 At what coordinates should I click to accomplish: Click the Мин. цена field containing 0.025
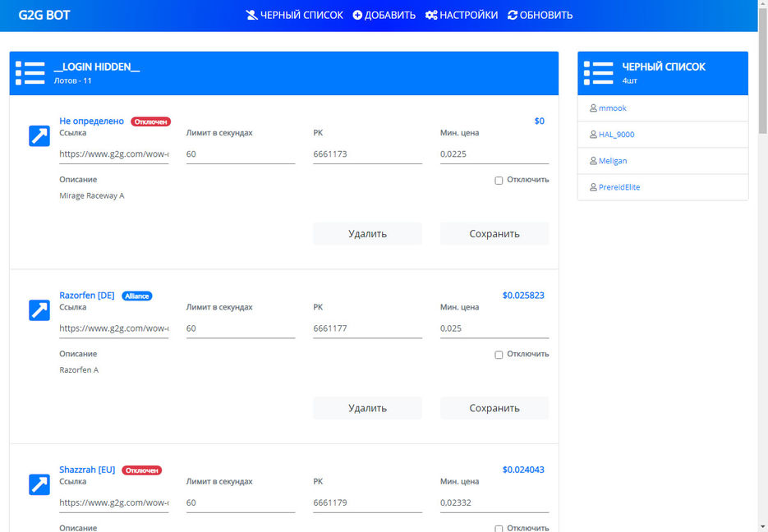coord(494,328)
